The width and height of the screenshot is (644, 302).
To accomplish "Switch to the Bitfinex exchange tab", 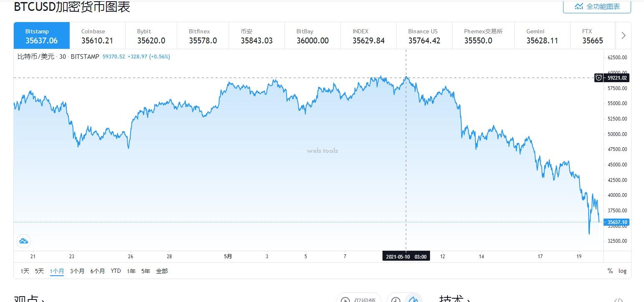I will coord(203,36).
